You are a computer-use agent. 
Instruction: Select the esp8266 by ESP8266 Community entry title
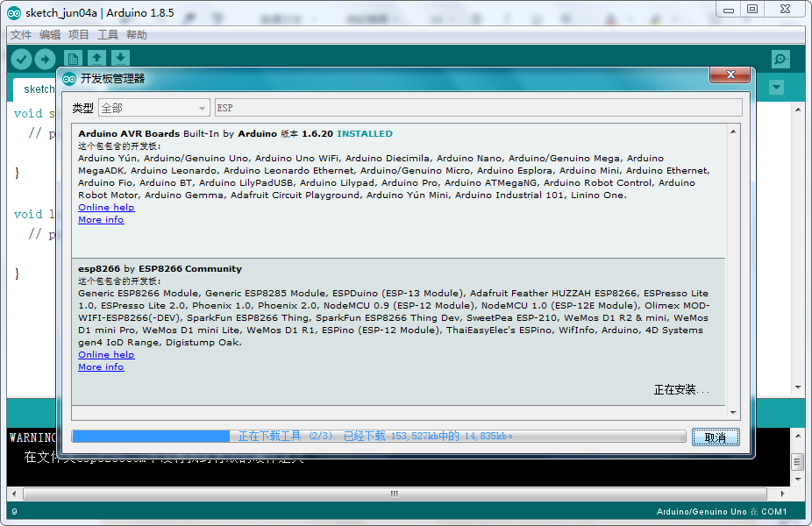tap(160, 268)
